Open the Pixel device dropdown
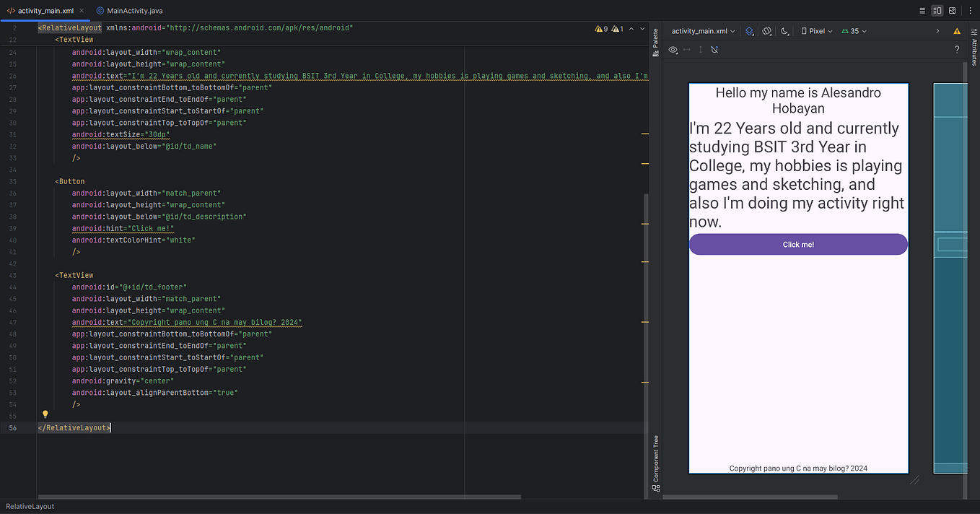 [x=816, y=30]
